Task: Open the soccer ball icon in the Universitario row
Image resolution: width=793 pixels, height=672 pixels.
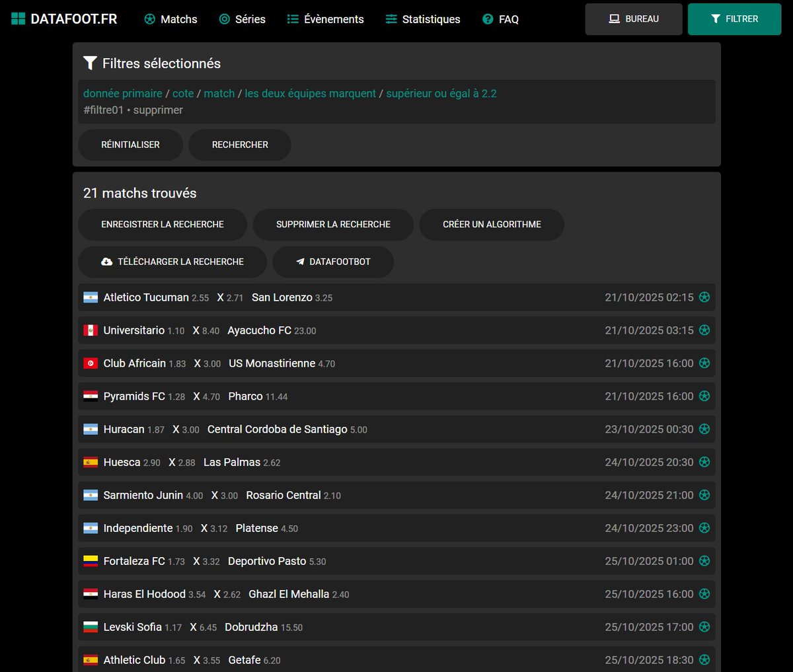Action: coord(704,330)
